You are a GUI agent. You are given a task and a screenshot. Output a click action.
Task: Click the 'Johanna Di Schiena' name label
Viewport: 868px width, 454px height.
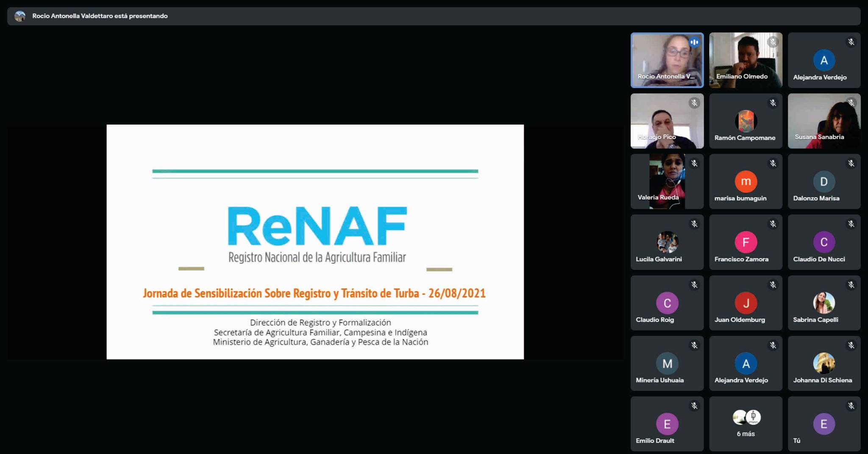point(822,380)
